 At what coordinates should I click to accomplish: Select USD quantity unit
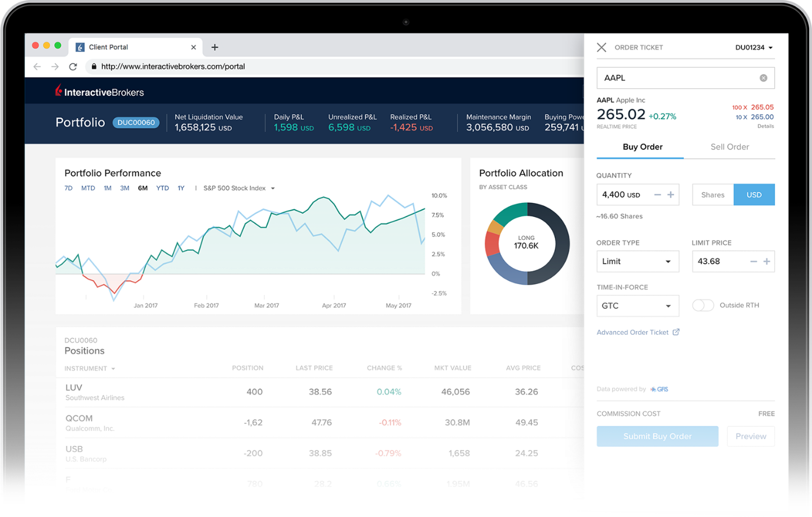[754, 195]
